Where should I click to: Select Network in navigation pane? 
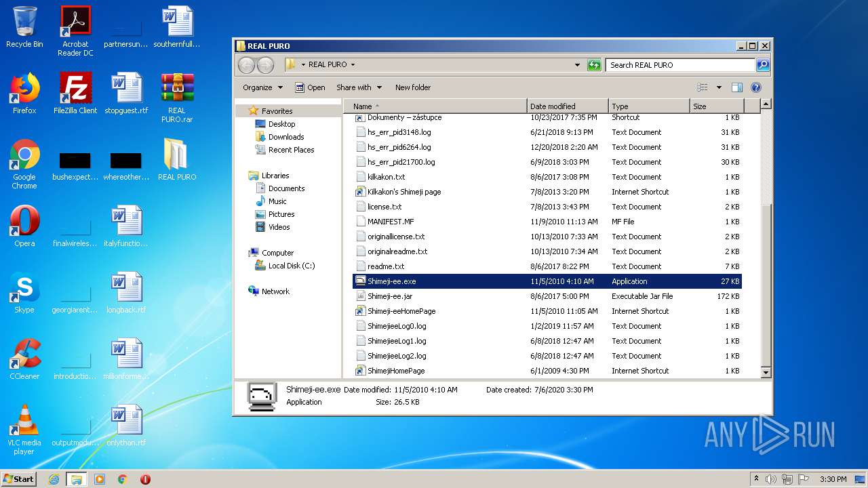(x=275, y=291)
